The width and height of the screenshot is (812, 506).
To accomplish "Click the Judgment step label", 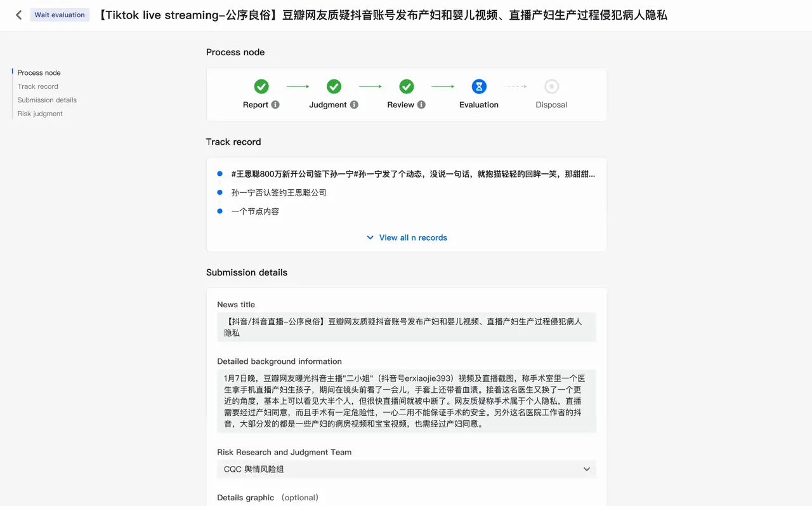I will pos(328,105).
